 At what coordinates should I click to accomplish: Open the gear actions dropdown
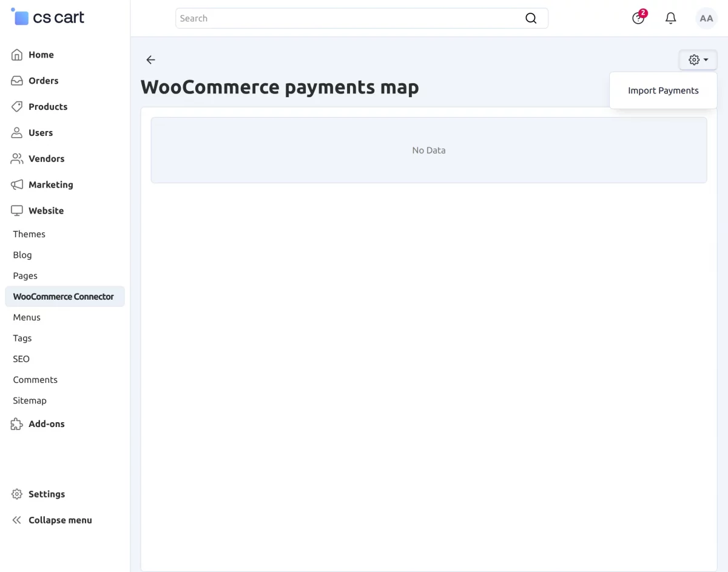coord(698,60)
